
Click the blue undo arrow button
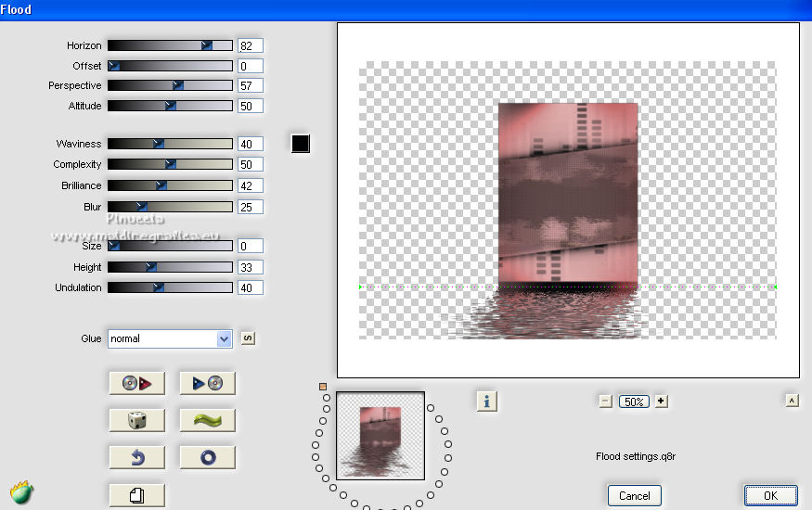pos(136,458)
